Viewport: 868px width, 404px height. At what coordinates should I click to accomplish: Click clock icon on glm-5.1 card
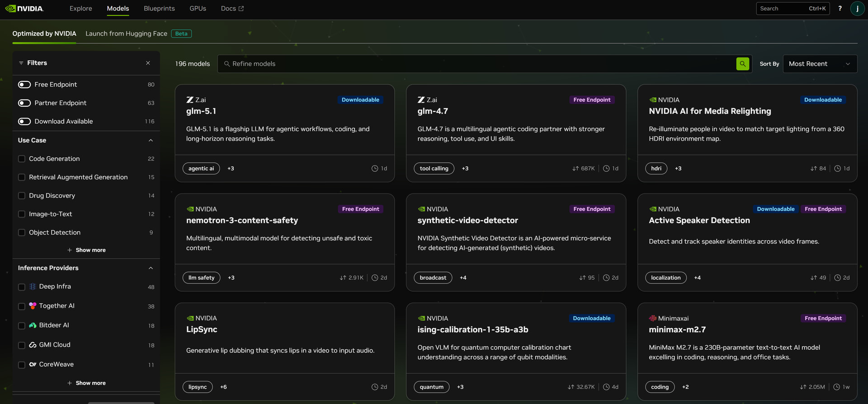tap(375, 169)
